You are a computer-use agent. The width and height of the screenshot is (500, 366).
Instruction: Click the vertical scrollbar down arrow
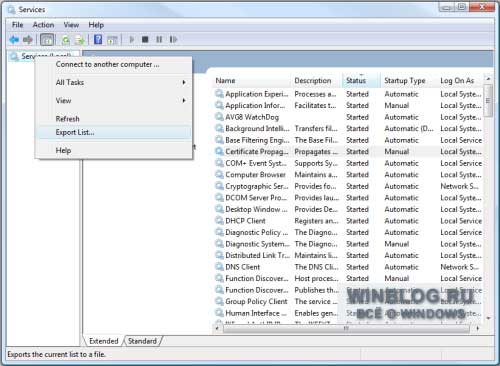(x=488, y=318)
